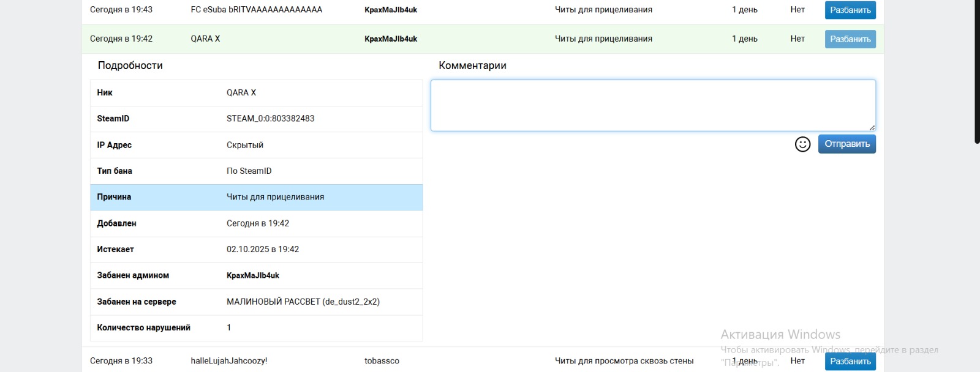Select the highlighted Причина detail row
Screen dimensions: 980x372
tap(256, 197)
